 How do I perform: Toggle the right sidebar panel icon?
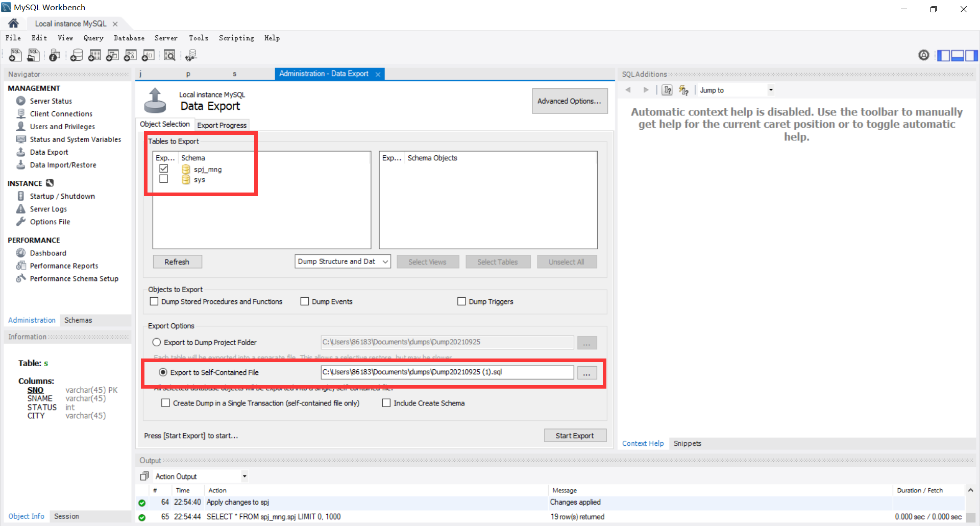coord(971,56)
